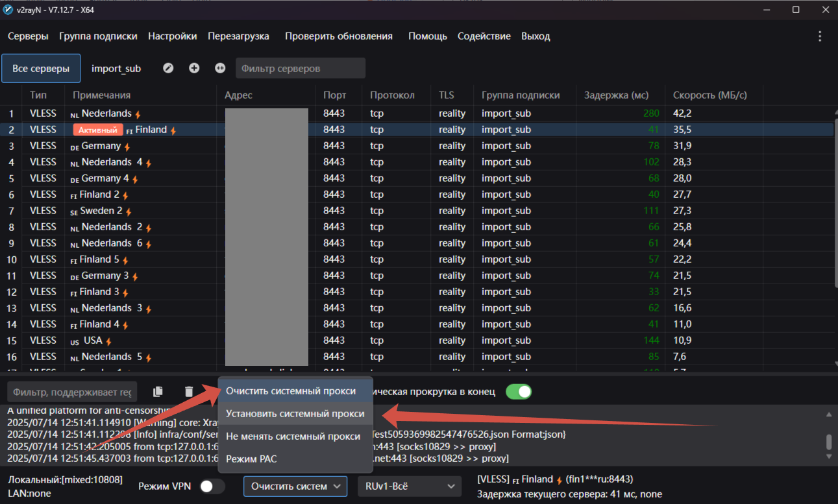Viewport: 838px width, 504px height.
Task: Click the auto column width icon
Action: [x=220, y=68]
